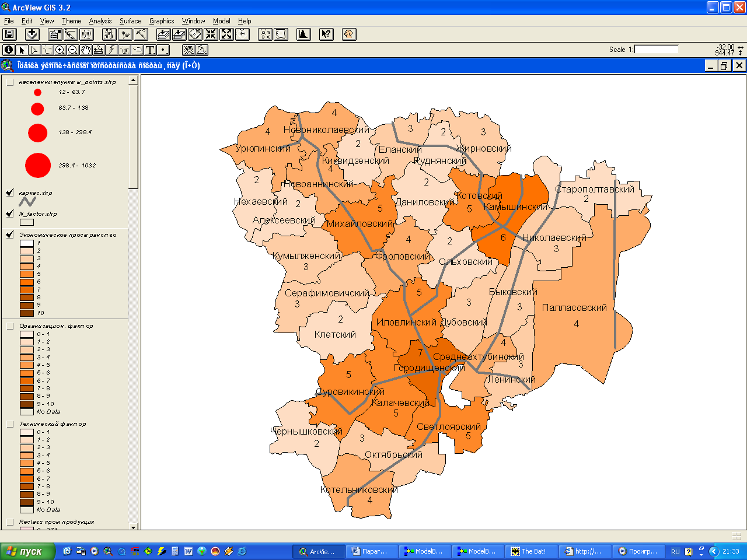Select the Zoom In magnifier tool
Viewport: 747px width, 560px height.
(x=60, y=50)
